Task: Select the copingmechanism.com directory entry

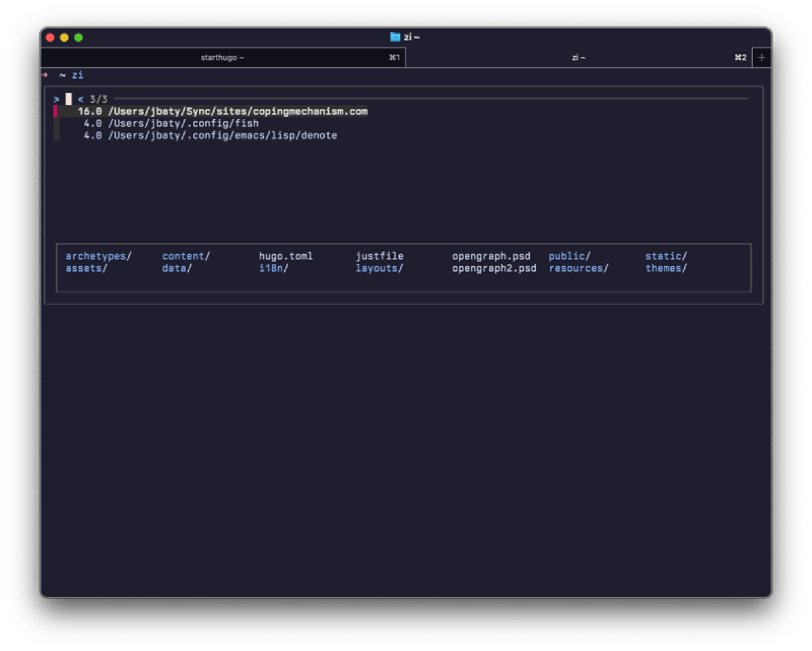Action: (237, 111)
